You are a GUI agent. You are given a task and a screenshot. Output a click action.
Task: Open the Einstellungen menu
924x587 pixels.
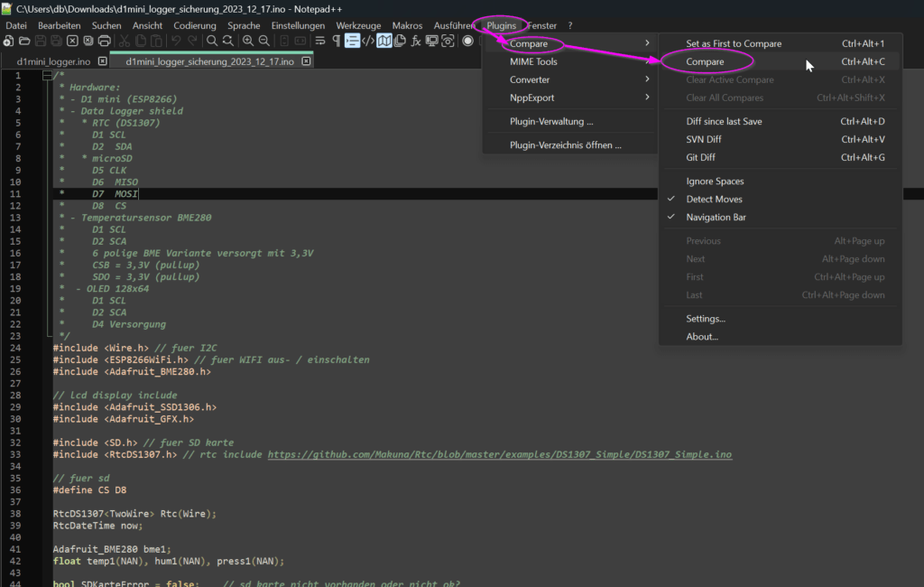pyautogui.click(x=298, y=25)
